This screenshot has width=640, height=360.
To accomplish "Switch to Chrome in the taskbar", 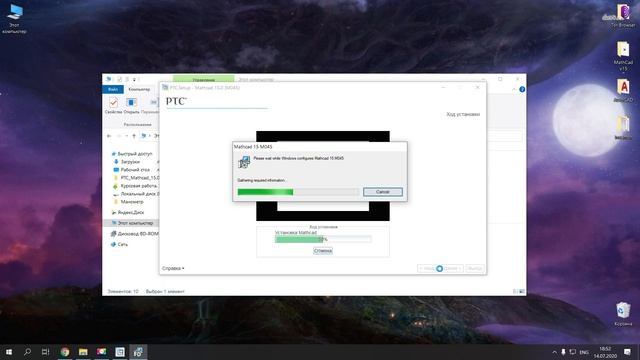I will coord(64,352).
